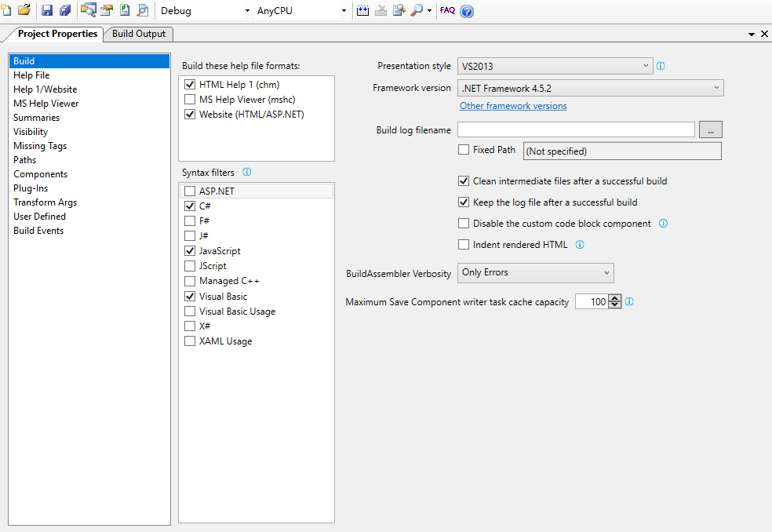772x532 pixels.
Task: Uncheck the JavaScript syntax filter
Action: [190, 251]
